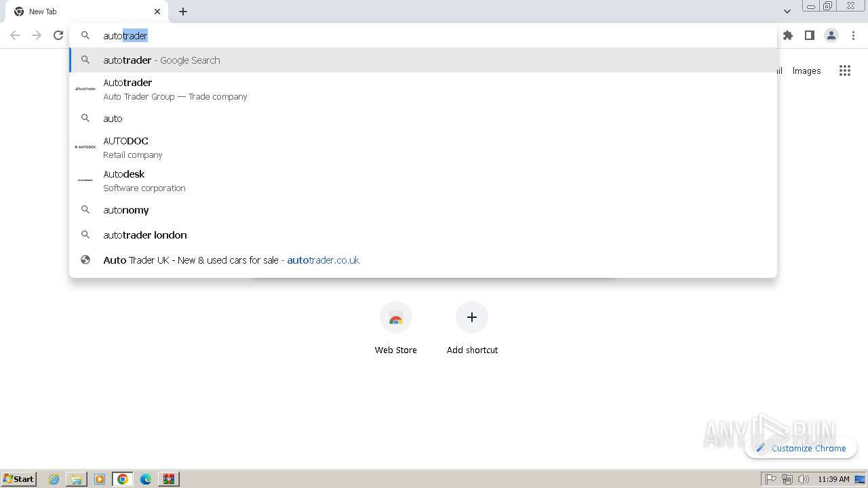Click the Chrome taskbar icon
This screenshot has width=868, height=488.
pyautogui.click(x=123, y=479)
